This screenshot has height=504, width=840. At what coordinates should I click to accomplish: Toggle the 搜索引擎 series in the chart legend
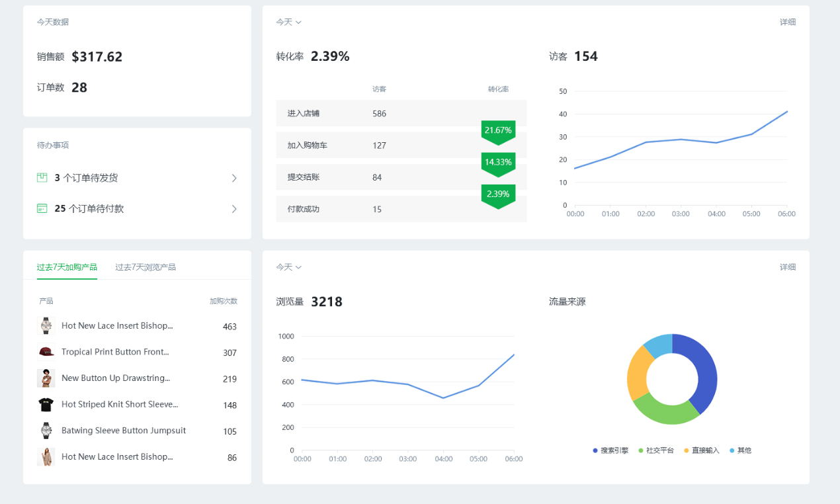(x=610, y=450)
